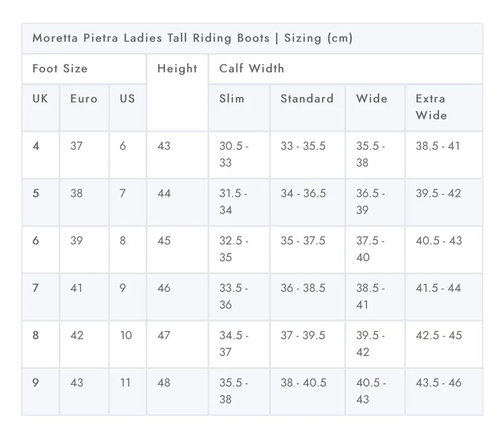Select the height value 45 cell
The width and height of the screenshot is (504, 433).
[164, 241]
